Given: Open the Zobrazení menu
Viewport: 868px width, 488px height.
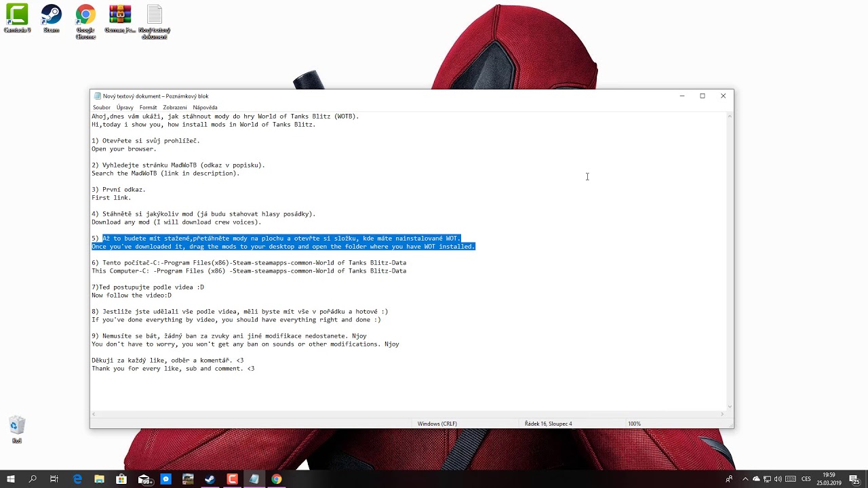Looking at the screenshot, I should tap(175, 107).
